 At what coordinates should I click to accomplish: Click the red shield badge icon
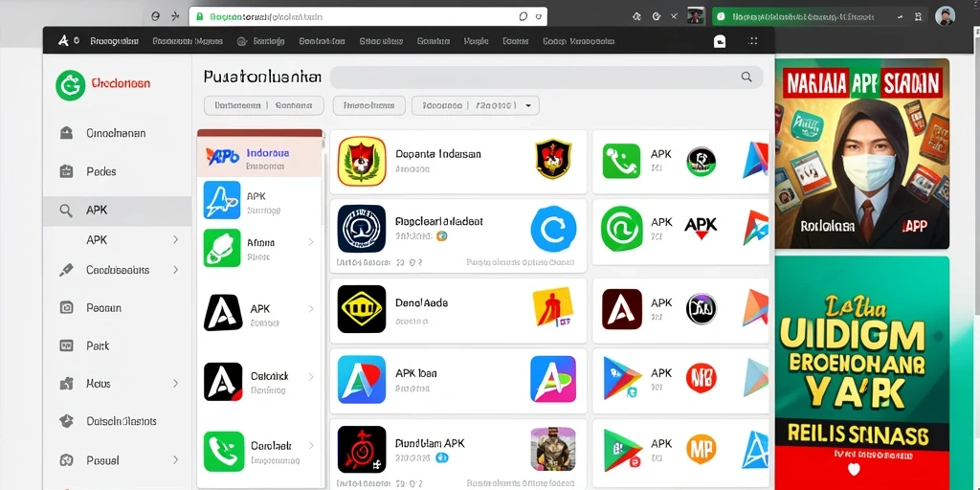[553, 160]
